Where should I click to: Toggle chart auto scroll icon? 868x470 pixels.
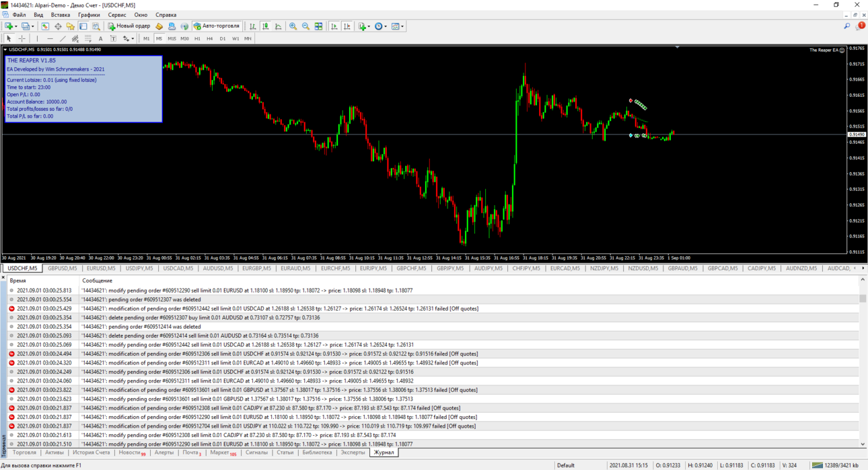334,26
